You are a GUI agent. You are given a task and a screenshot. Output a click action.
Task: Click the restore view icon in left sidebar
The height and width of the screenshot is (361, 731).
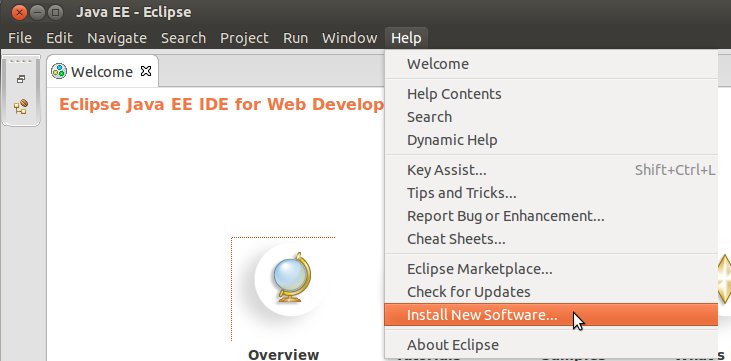point(21,79)
